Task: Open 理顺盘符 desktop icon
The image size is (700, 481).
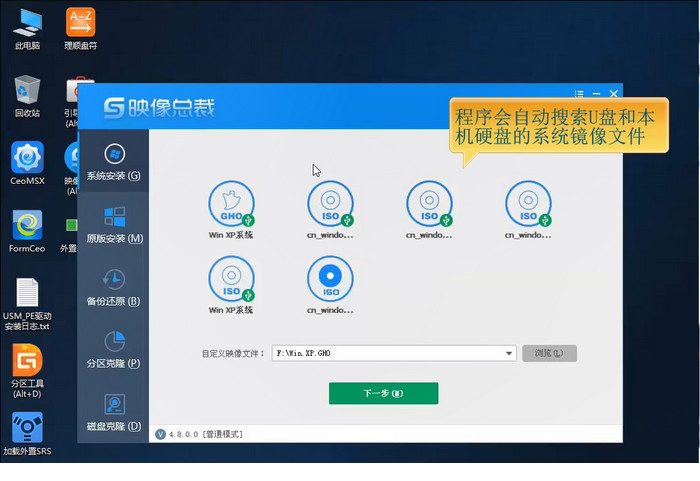Action: tap(80, 29)
